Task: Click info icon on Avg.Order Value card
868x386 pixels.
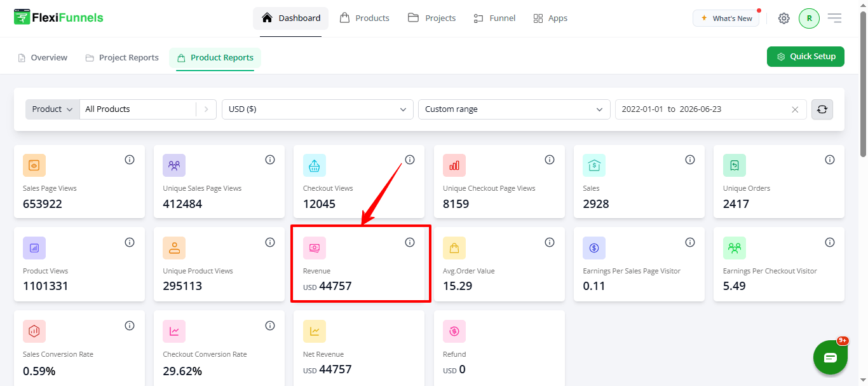Action: [550, 242]
